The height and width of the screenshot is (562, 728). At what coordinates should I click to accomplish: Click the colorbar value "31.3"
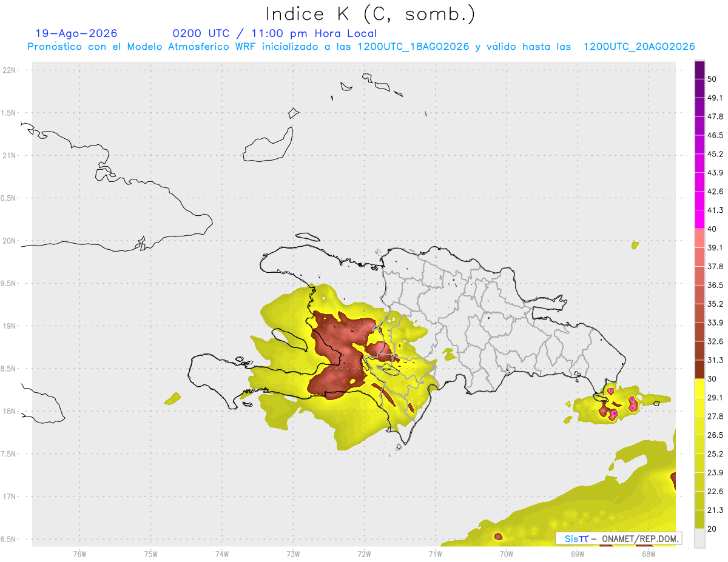(x=715, y=360)
